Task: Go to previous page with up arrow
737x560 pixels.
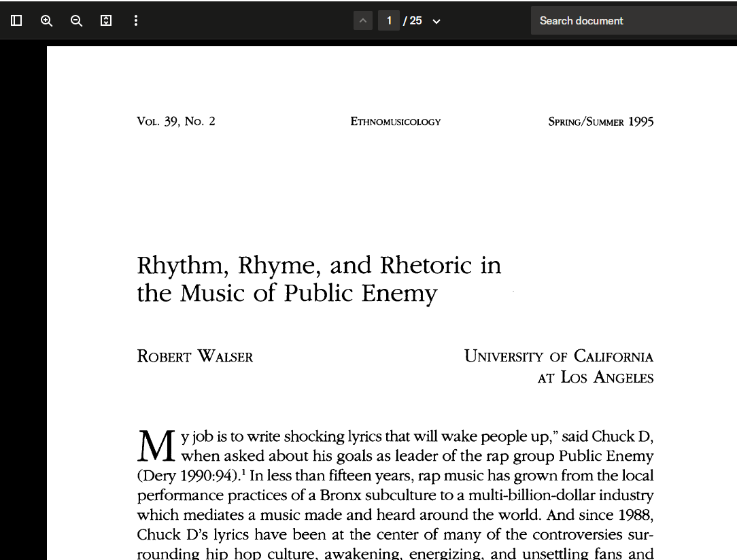Action: pyautogui.click(x=363, y=21)
